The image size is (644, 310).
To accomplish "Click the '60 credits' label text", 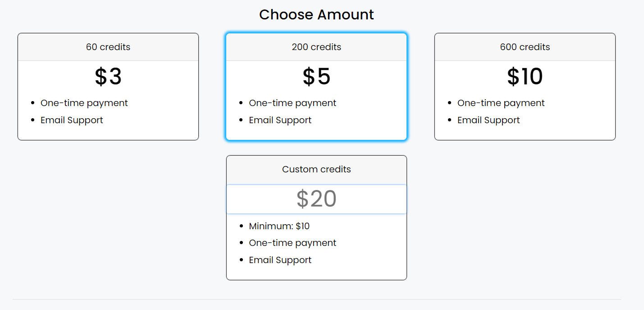I will pos(108,47).
